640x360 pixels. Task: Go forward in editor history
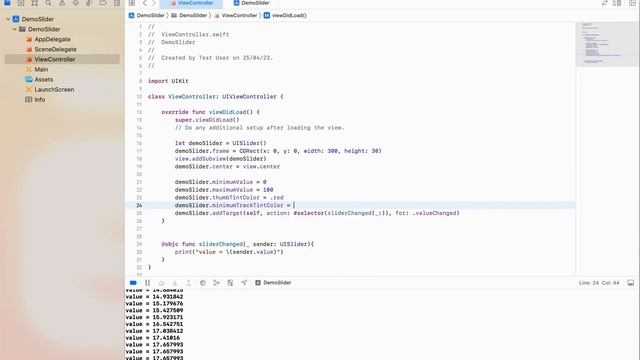pos(154,3)
